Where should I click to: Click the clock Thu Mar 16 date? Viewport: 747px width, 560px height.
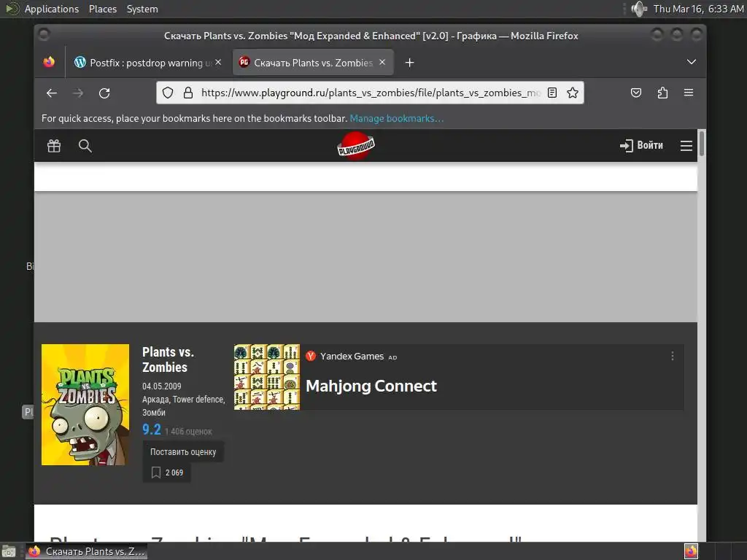(x=698, y=9)
